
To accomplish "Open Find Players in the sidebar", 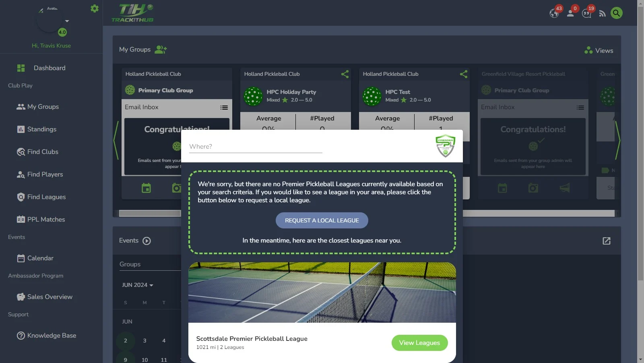I will [40, 174].
